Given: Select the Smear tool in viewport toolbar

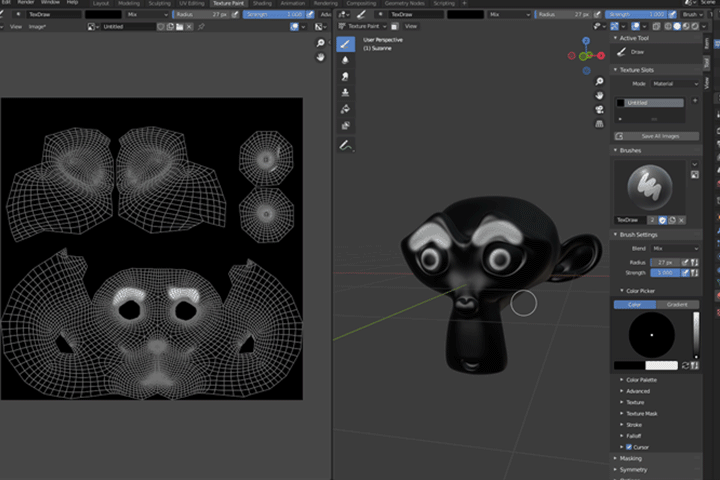Looking at the screenshot, I should point(345,76).
